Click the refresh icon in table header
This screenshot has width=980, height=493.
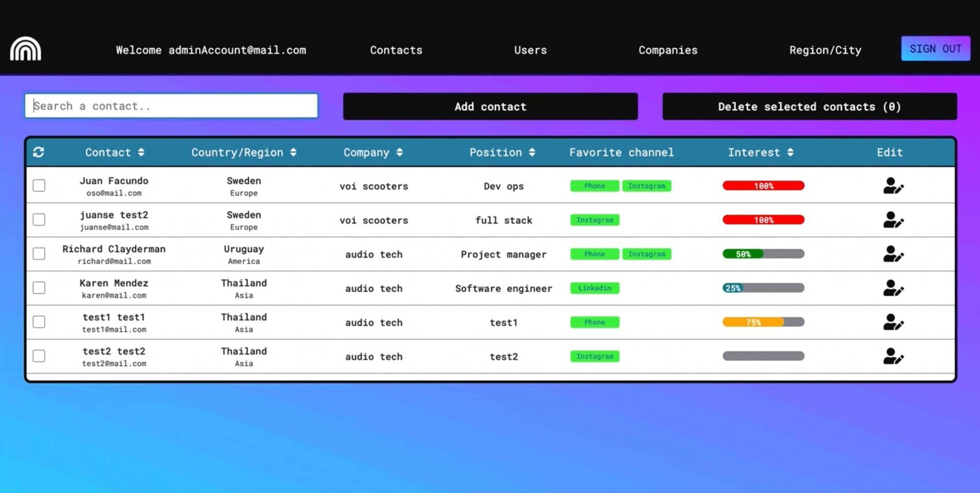click(39, 152)
